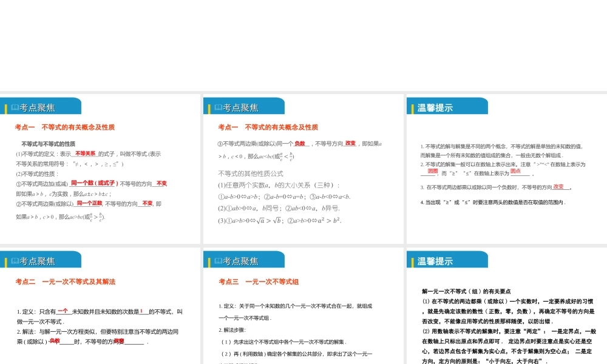Viewport: 607px width, 364px height.
Task: Open the slide 考点二 一元一次不等式及其解法
Action: click(x=100, y=306)
